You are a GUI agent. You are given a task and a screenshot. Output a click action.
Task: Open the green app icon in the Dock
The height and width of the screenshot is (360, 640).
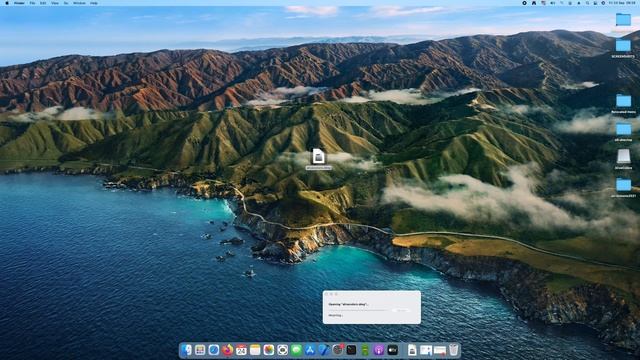click(365, 350)
